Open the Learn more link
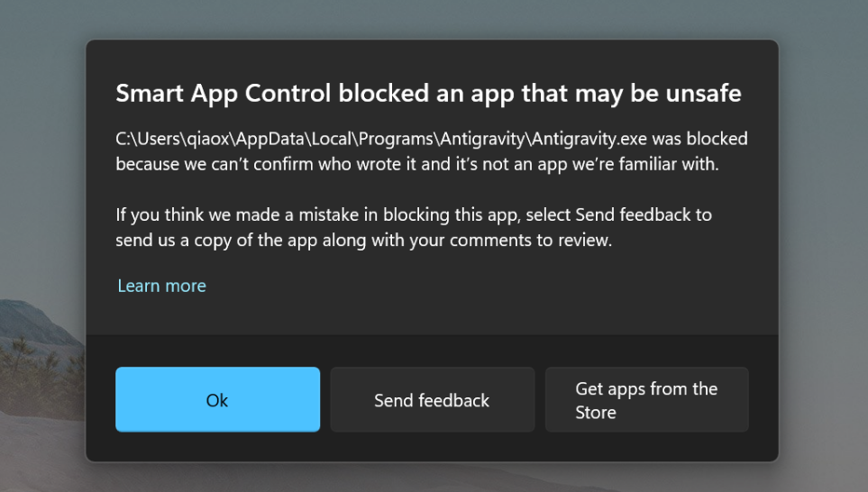This screenshot has width=868, height=492. click(x=161, y=286)
